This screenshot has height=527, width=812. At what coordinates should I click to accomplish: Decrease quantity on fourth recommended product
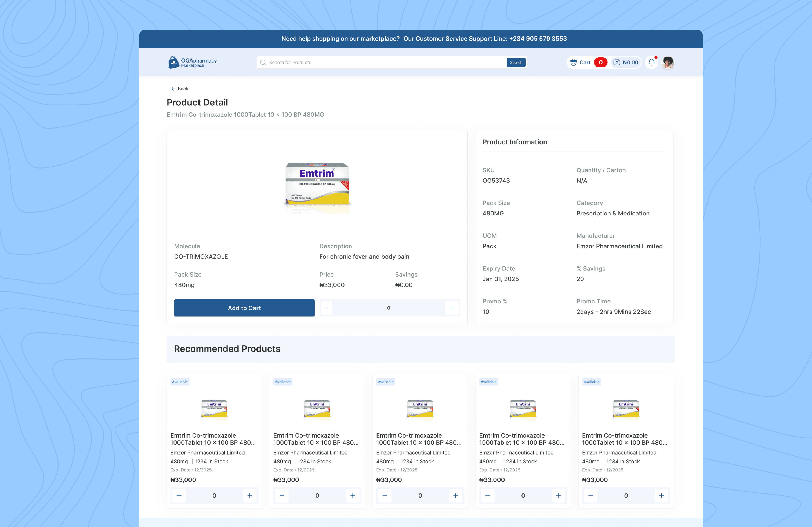point(488,496)
